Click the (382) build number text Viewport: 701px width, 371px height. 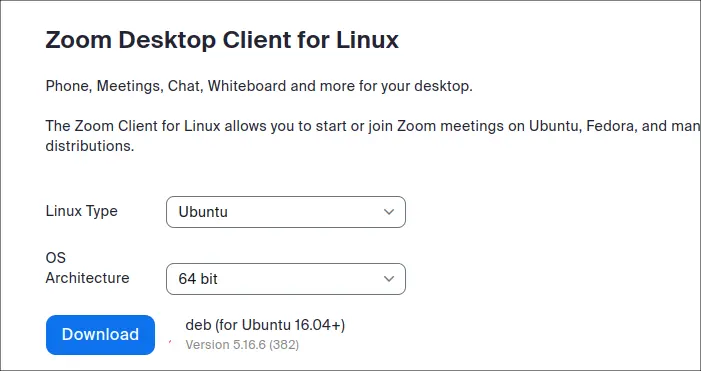point(283,345)
